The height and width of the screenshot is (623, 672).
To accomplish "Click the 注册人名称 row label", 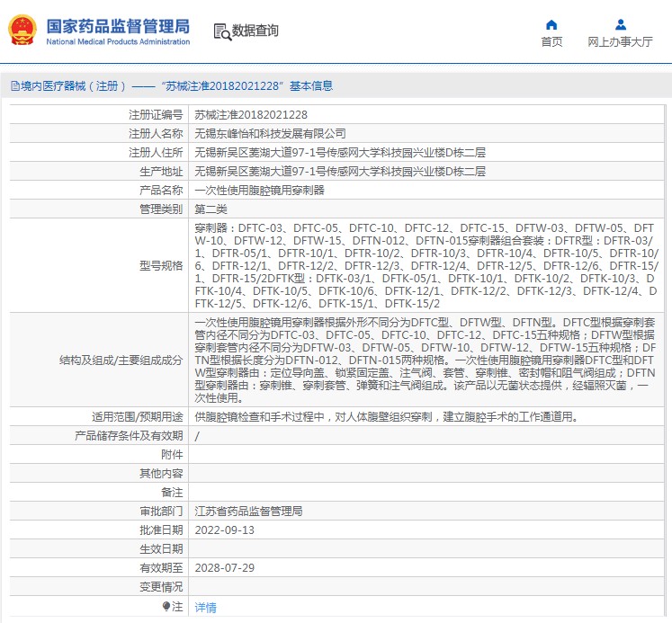I will coord(156,134).
